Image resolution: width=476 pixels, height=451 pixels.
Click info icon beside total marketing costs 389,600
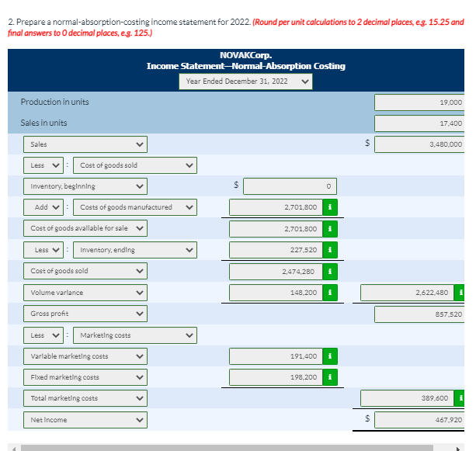459,398
